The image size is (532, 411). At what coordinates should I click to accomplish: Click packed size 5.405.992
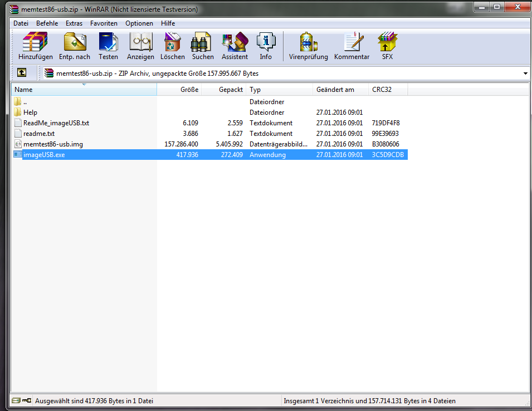point(230,144)
